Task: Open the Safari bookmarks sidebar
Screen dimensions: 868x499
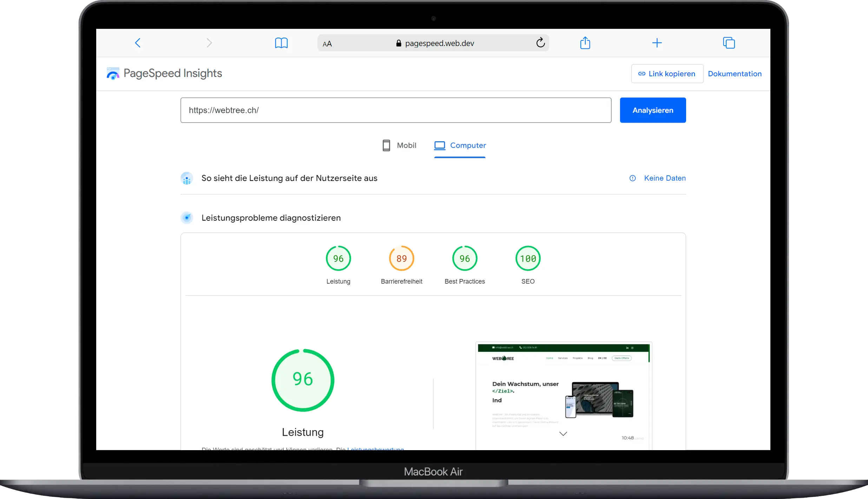Action: click(x=281, y=43)
